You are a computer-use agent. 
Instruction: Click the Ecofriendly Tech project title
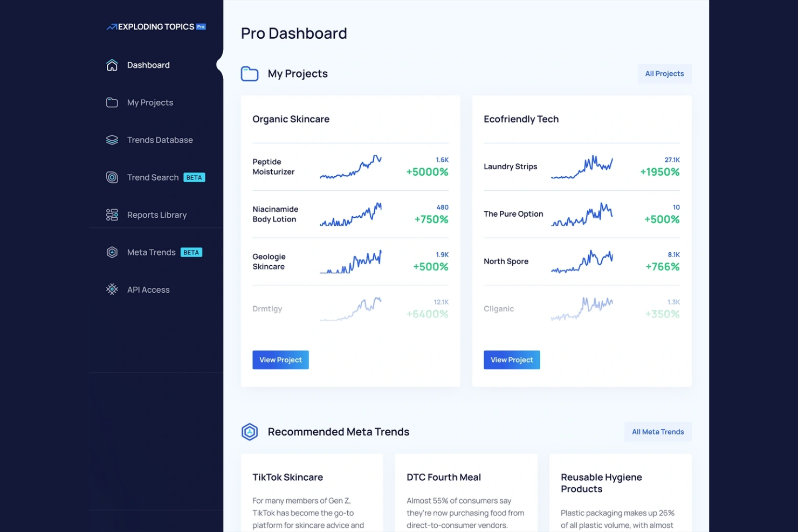[x=521, y=119]
